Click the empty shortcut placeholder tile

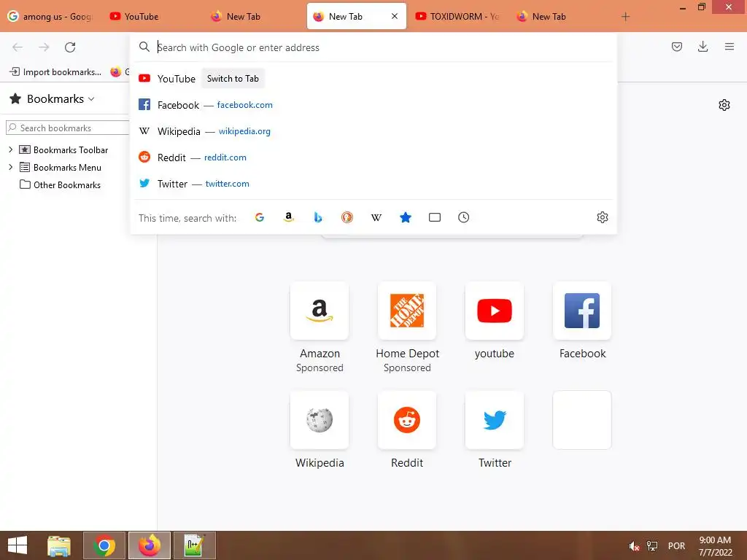point(582,420)
